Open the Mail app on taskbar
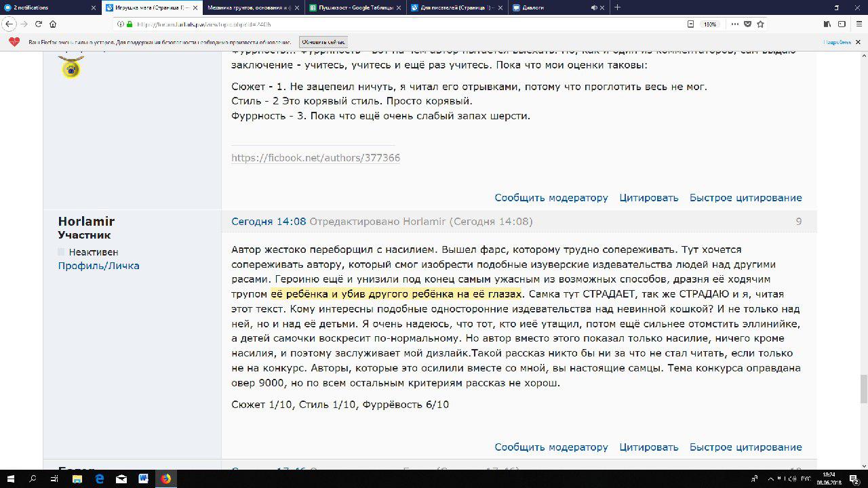This screenshot has width=868, height=488. pyautogui.click(x=121, y=479)
